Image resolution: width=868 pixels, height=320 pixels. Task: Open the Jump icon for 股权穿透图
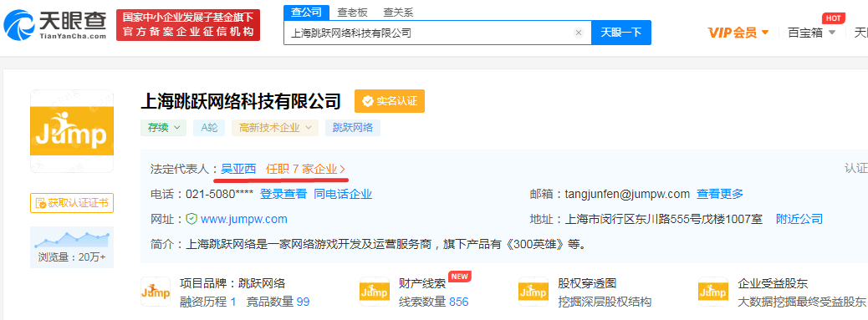pos(533,292)
